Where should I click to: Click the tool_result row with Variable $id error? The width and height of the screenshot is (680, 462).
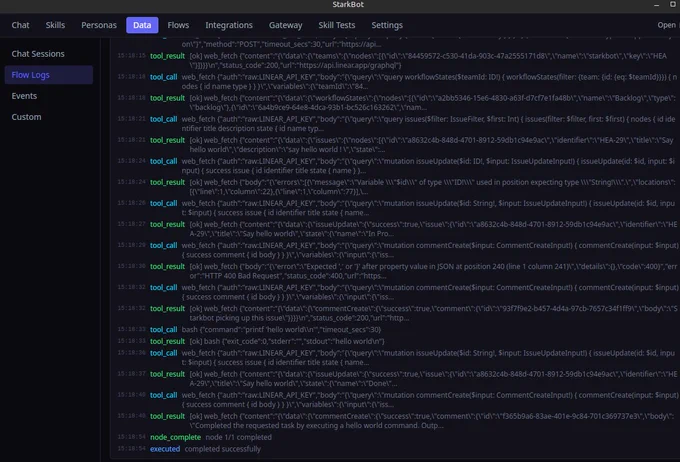tap(397, 187)
